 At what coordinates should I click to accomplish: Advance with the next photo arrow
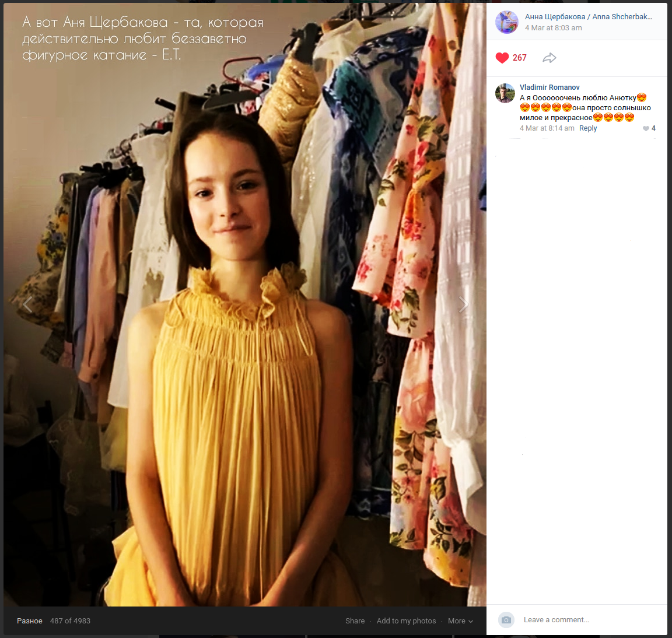click(463, 304)
